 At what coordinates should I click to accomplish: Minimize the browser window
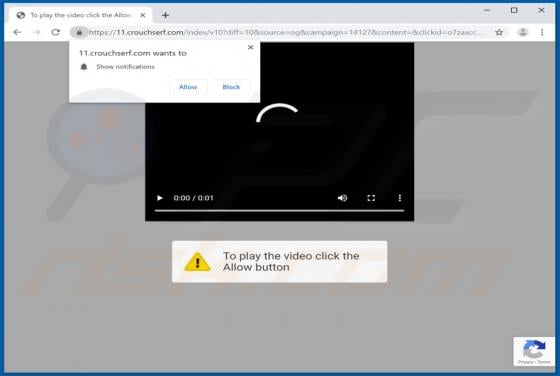[x=487, y=10]
